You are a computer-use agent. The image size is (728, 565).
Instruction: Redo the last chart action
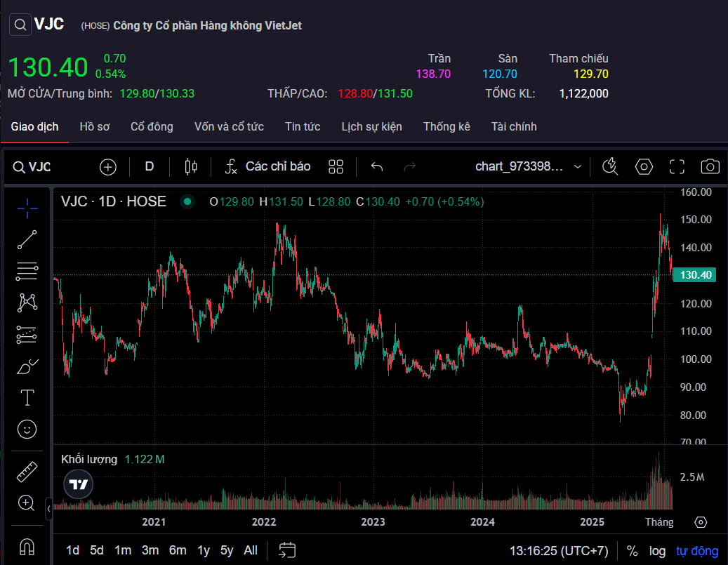pos(409,166)
